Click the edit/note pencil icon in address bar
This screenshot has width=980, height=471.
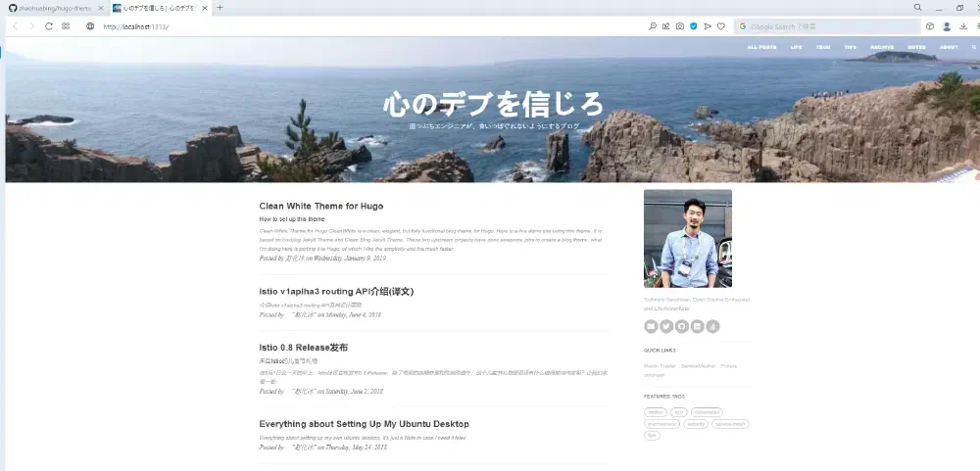pos(666,26)
